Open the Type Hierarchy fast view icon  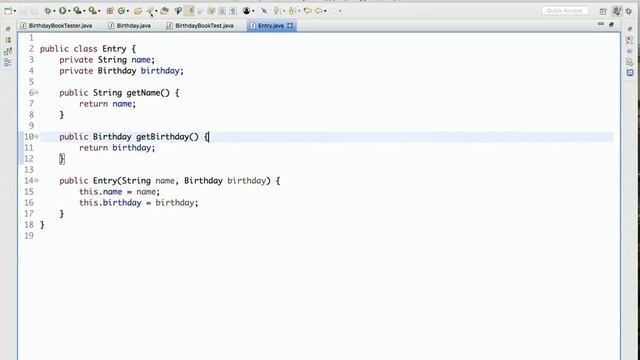[x=8, y=51]
